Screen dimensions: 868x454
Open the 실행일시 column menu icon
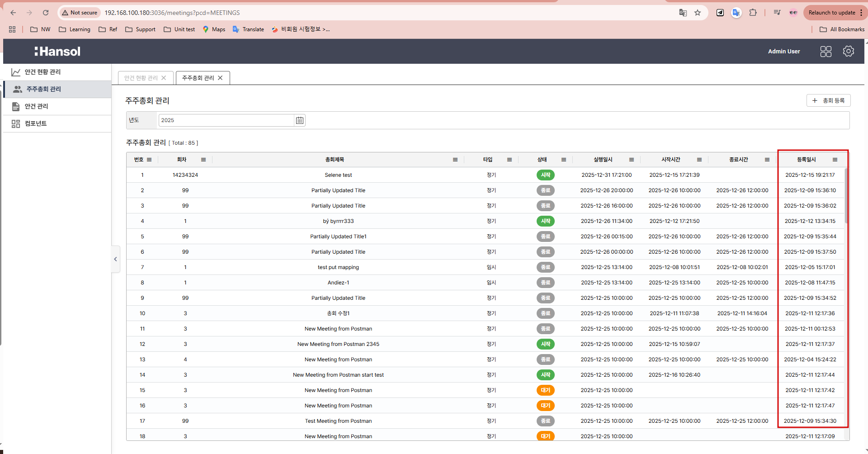632,160
